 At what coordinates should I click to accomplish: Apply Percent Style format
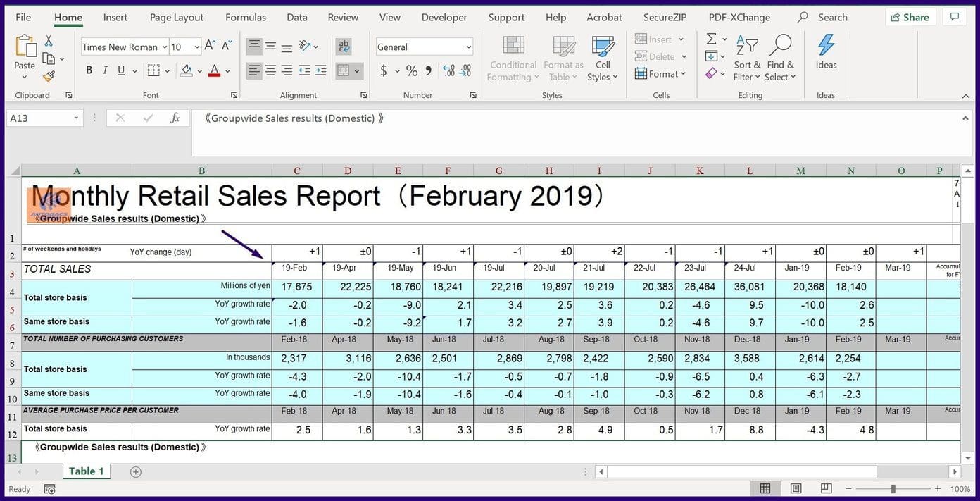tap(412, 70)
